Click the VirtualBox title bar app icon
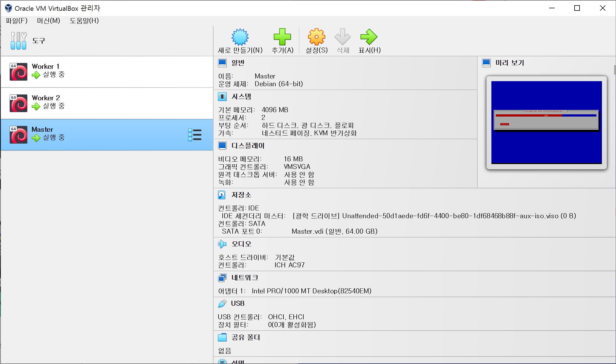 9,8
